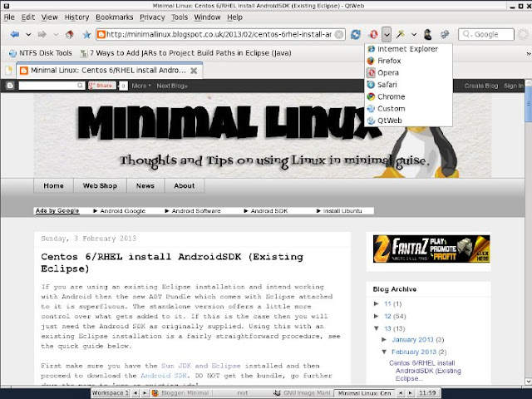Screen dimensions: 532x399
Task: Open dropdown next to wand icon
Action: 414,35
